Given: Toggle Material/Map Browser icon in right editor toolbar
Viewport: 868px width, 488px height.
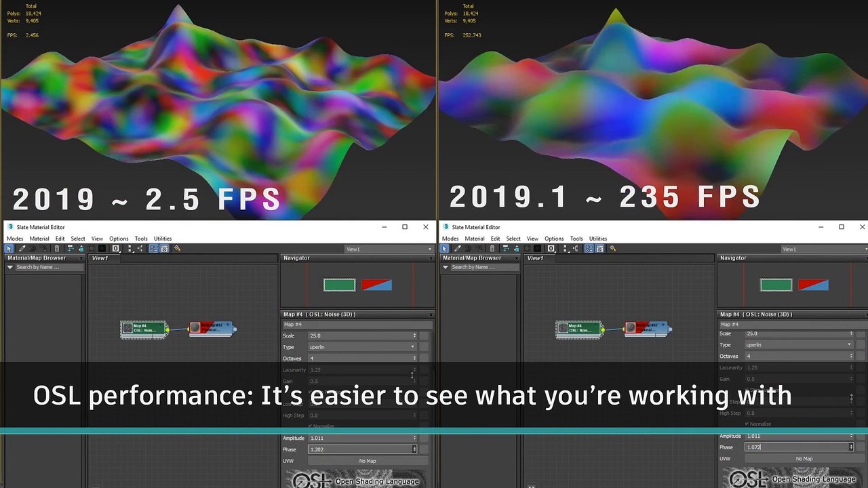Looking at the screenshot, I should (589, 249).
